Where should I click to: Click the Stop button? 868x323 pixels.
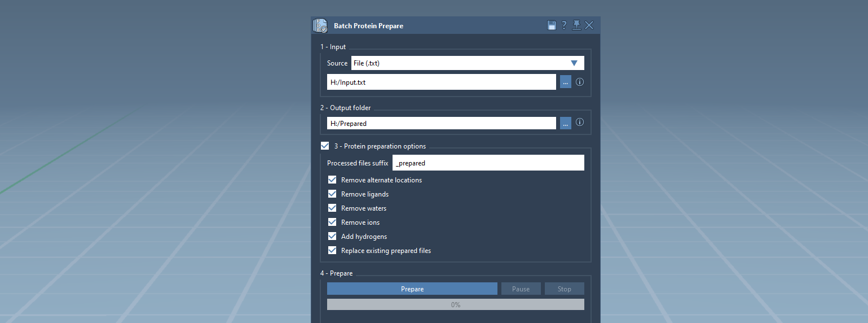pyautogui.click(x=564, y=289)
